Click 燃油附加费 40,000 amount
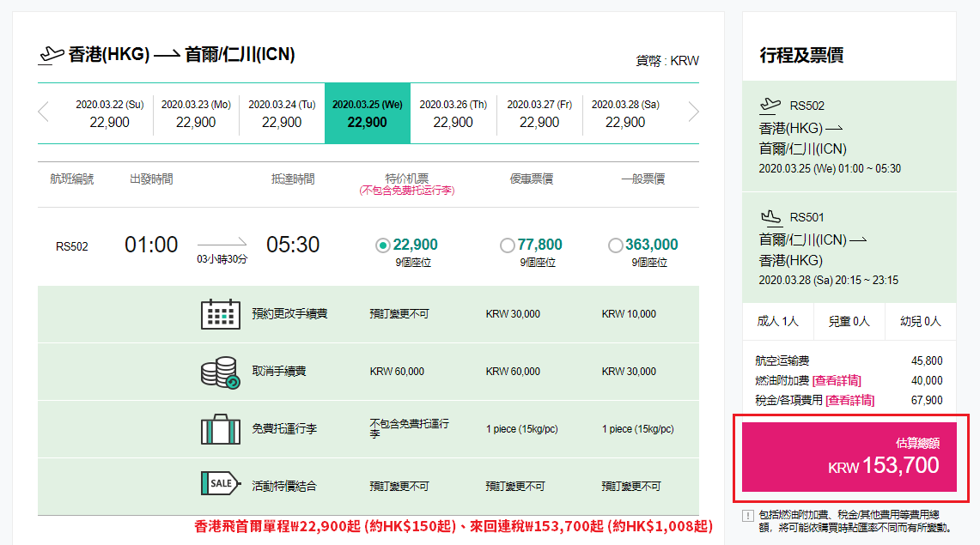 tap(927, 381)
